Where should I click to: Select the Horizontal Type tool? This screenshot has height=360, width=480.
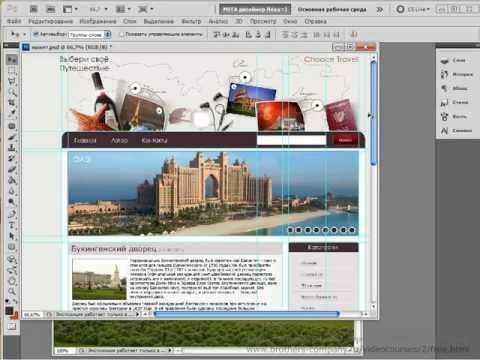[12, 225]
